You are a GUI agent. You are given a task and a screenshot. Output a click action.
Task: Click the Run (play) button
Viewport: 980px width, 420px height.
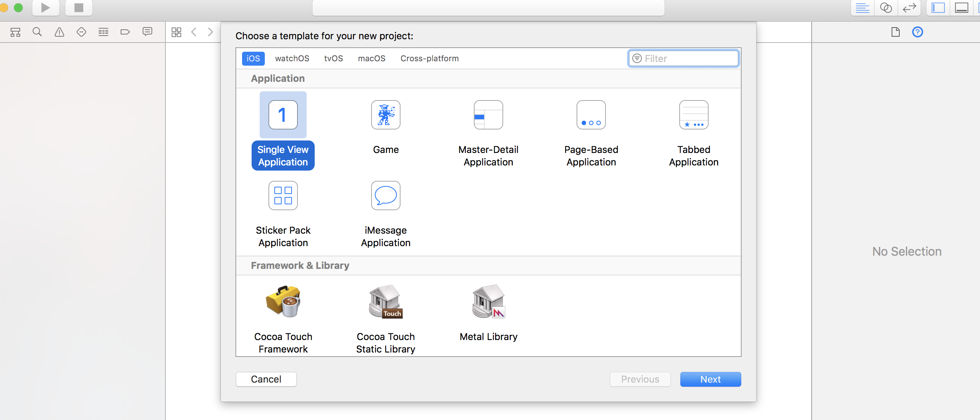coord(45,8)
